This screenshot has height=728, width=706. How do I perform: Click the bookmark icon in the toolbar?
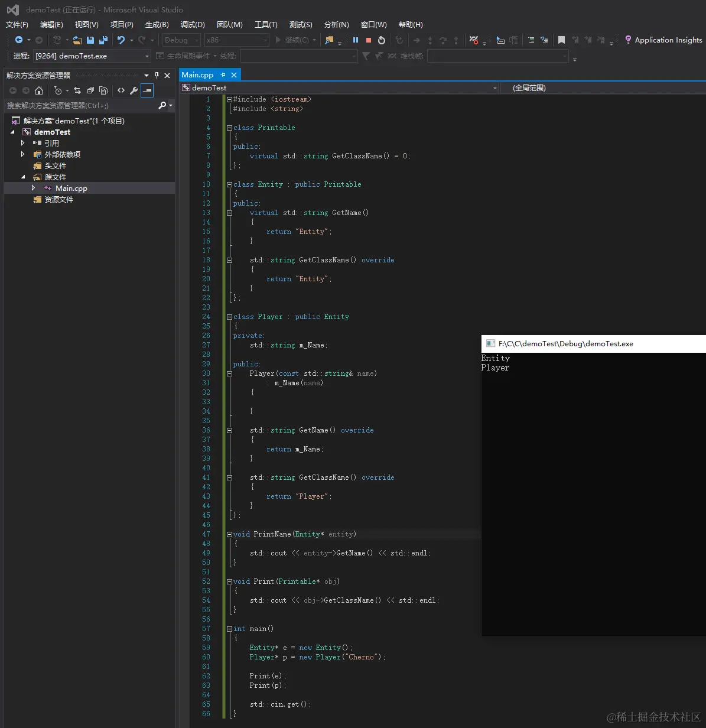[x=561, y=40]
